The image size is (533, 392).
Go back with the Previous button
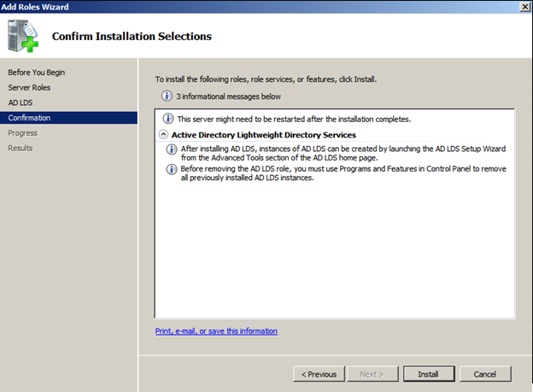click(319, 374)
